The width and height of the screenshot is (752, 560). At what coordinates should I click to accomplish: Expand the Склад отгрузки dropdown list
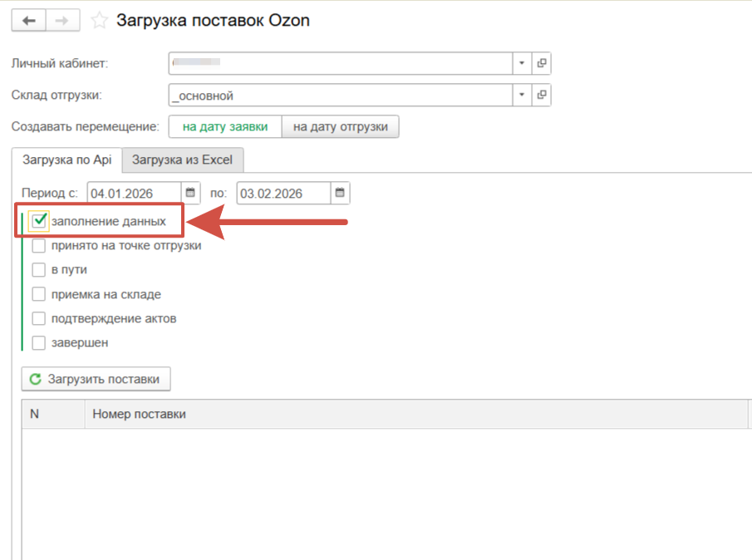tap(522, 95)
